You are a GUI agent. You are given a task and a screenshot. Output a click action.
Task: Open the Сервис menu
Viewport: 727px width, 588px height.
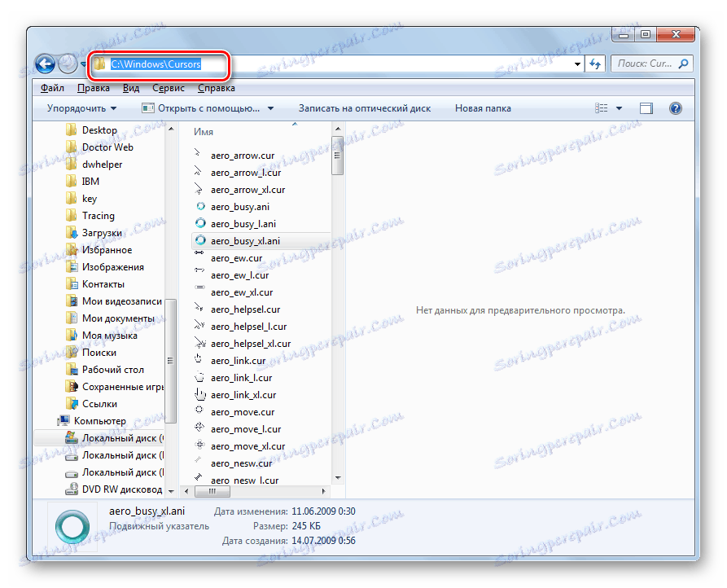click(x=169, y=88)
